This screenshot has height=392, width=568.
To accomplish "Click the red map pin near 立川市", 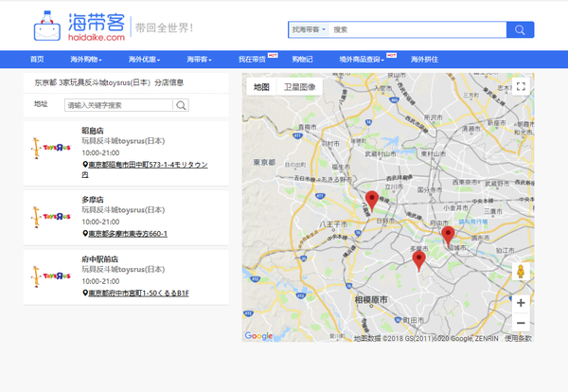I will 372,201.
